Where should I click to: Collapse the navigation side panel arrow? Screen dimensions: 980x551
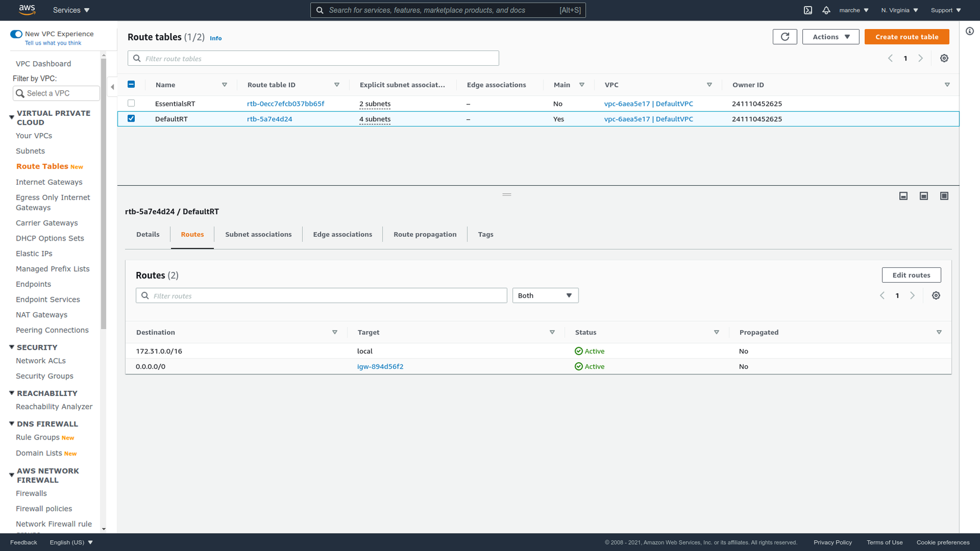pyautogui.click(x=112, y=87)
